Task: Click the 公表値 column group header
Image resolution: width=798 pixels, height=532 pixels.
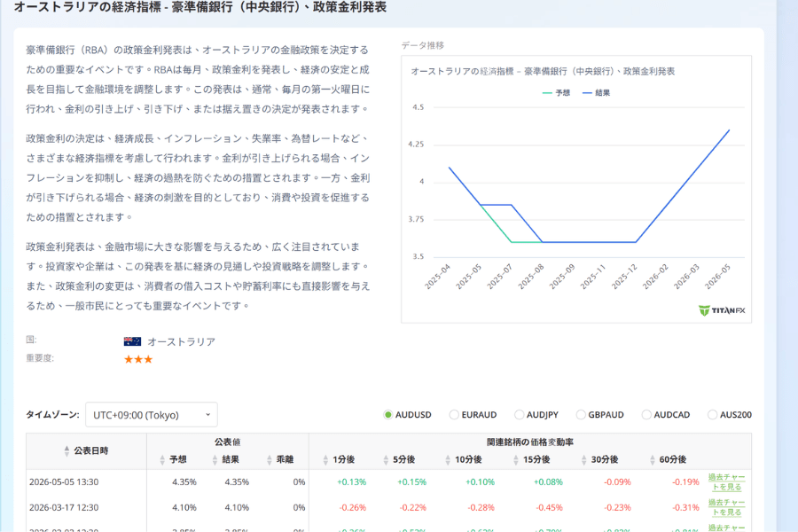Action: click(x=228, y=442)
